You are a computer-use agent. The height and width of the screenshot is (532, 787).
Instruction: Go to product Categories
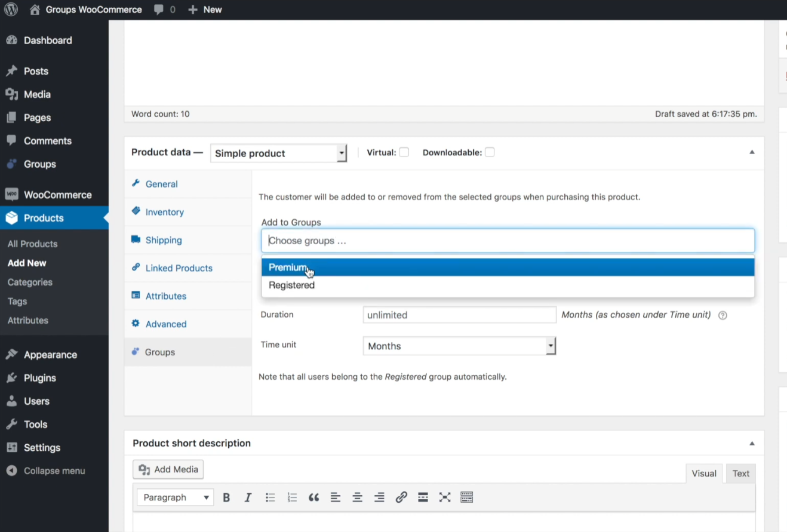[x=30, y=282]
